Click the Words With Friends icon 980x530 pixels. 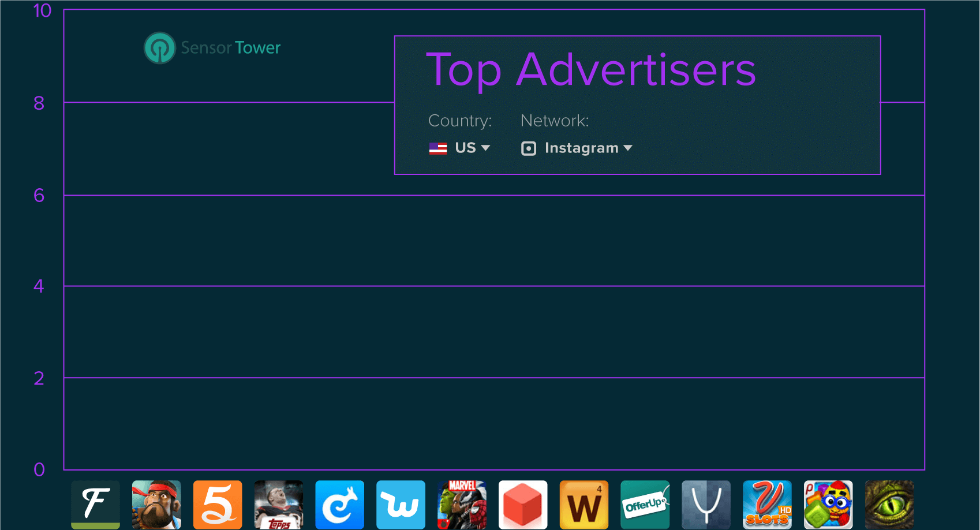point(584,505)
